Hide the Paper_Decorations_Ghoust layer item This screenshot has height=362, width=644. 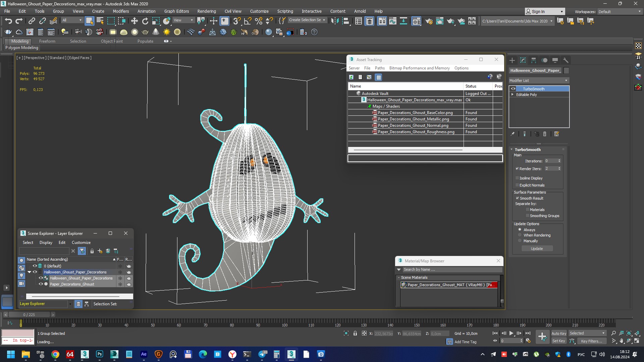tap(41, 284)
